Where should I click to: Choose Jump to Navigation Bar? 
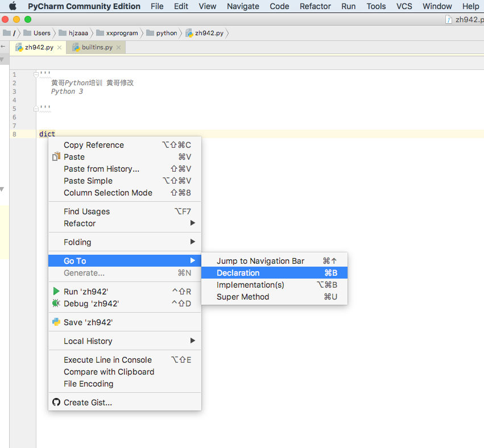(274, 261)
